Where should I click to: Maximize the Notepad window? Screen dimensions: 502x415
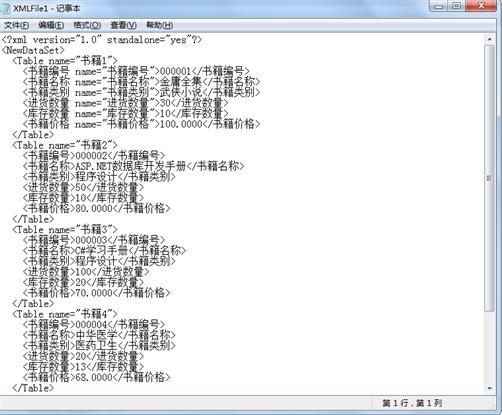pos(457,6)
